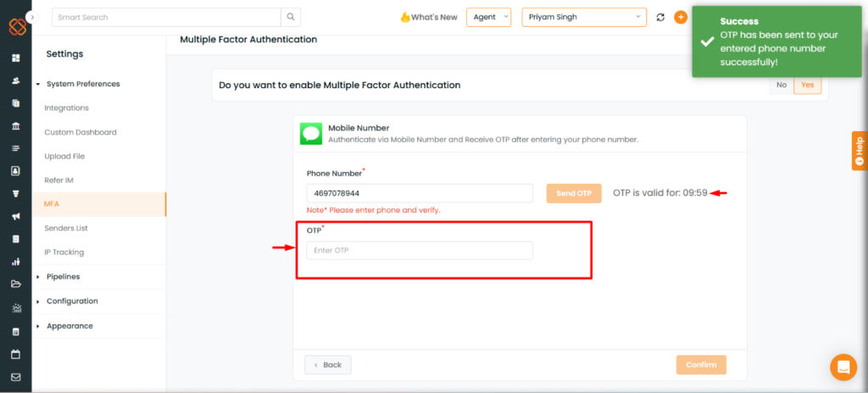The width and height of the screenshot is (868, 393).
Task: Open the funnel icon in sidebar
Action: [15, 194]
